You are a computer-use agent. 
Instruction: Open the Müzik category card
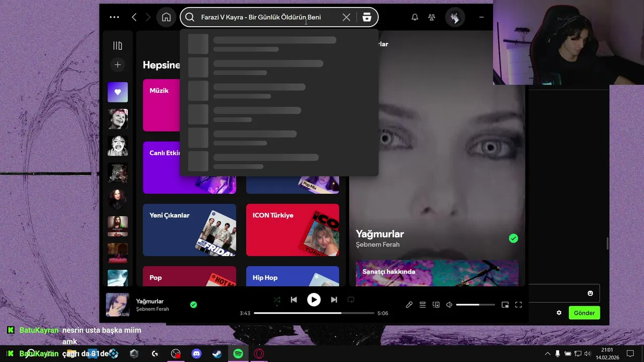click(x=162, y=105)
